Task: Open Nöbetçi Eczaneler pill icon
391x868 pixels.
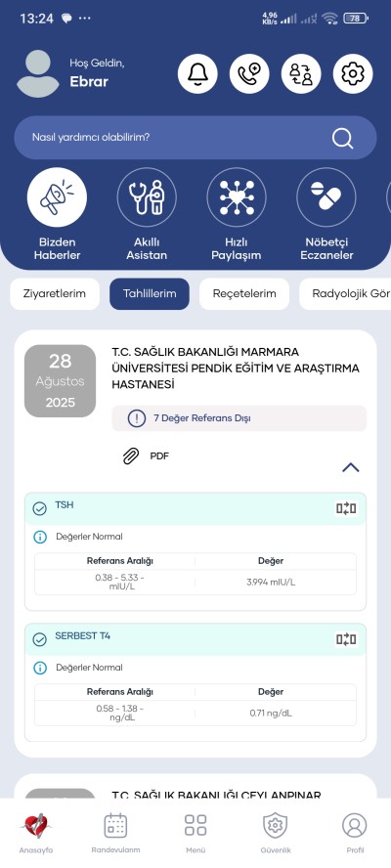Action: coord(326,197)
